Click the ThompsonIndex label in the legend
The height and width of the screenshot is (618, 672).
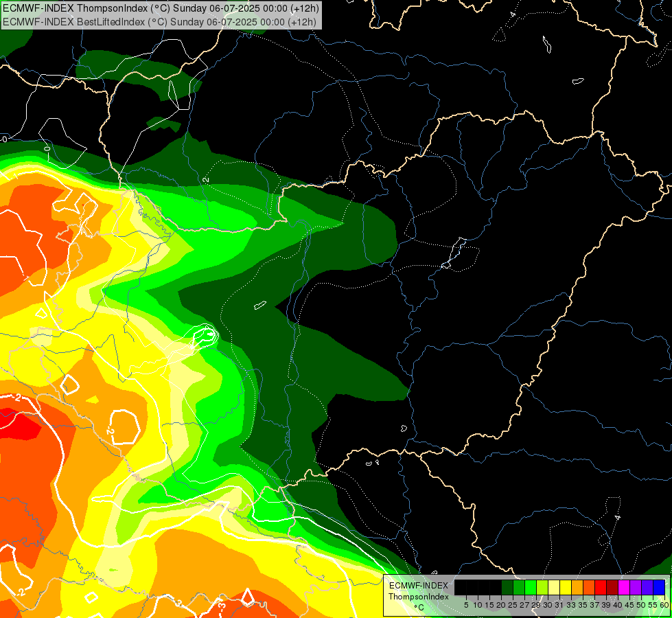point(418,597)
